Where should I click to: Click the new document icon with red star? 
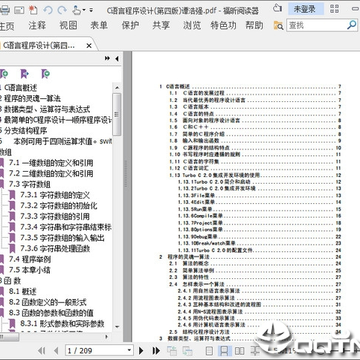pos(33,10)
